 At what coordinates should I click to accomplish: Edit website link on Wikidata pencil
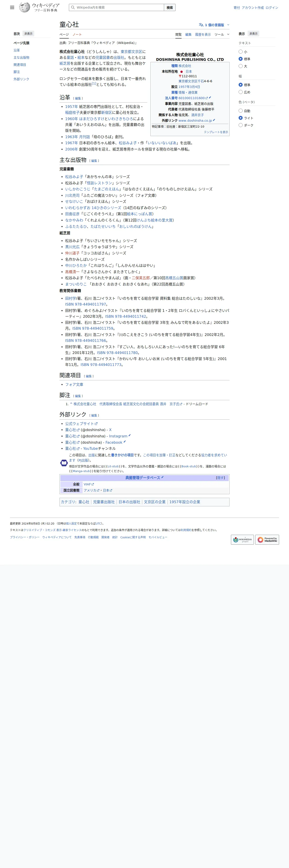point(214,120)
